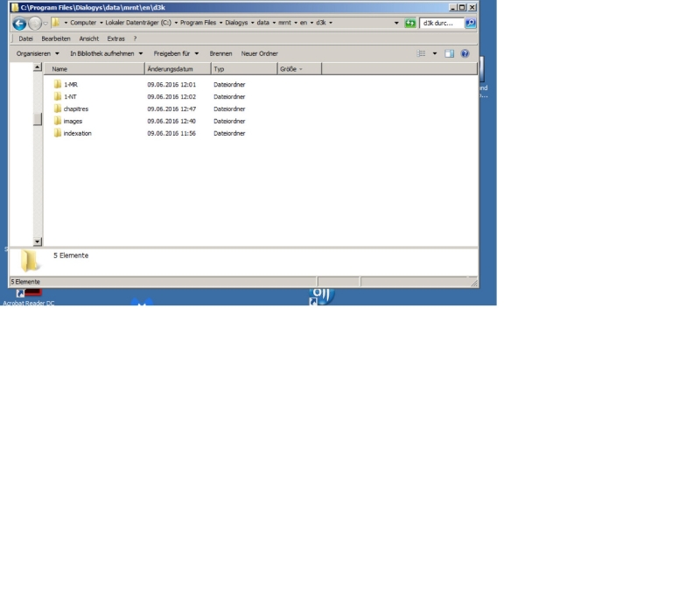Open the Acrobat Reader DC desktop shortcut
Image resolution: width=700 pixels, height=595 pixels.
point(28,296)
